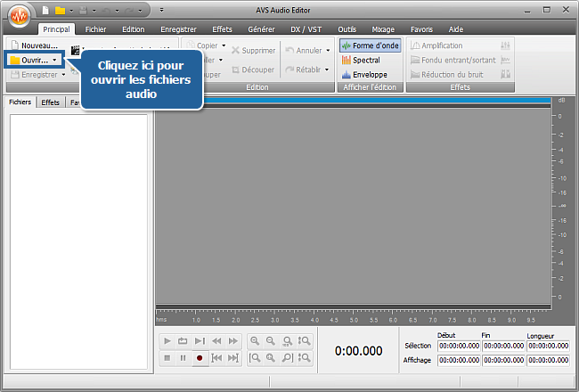Click the play to end button
Image resolution: width=579 pixels, height=392 pixels.
pos(200,340)
